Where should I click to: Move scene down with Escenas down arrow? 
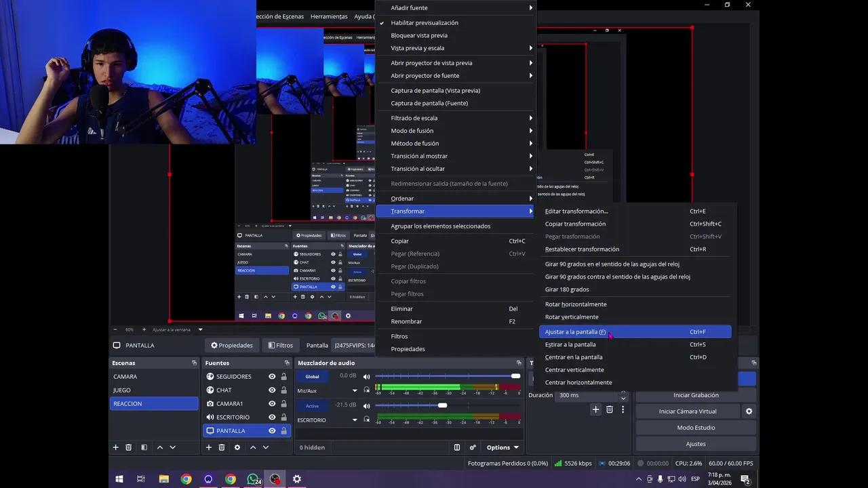tap(173, 447)
